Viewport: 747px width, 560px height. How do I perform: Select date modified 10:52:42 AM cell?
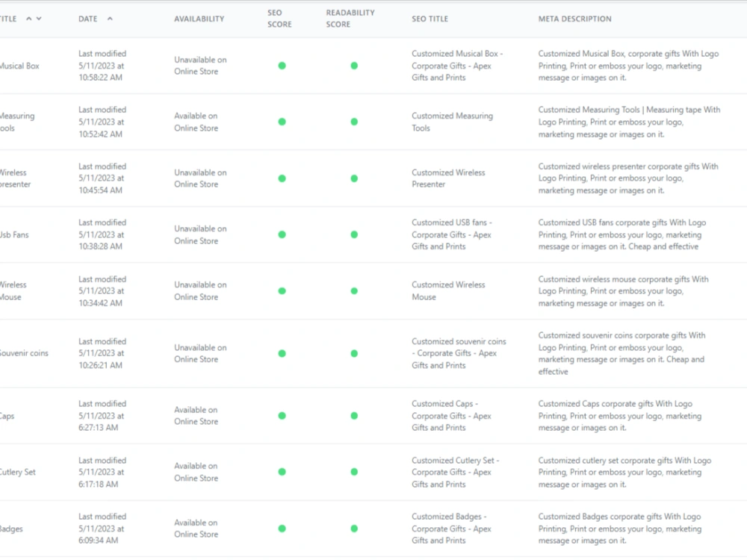(102, 122)
